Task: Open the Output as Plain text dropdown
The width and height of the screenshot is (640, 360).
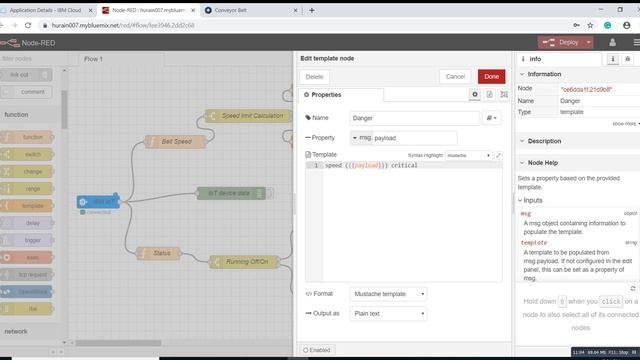Action: coord(388,313)
